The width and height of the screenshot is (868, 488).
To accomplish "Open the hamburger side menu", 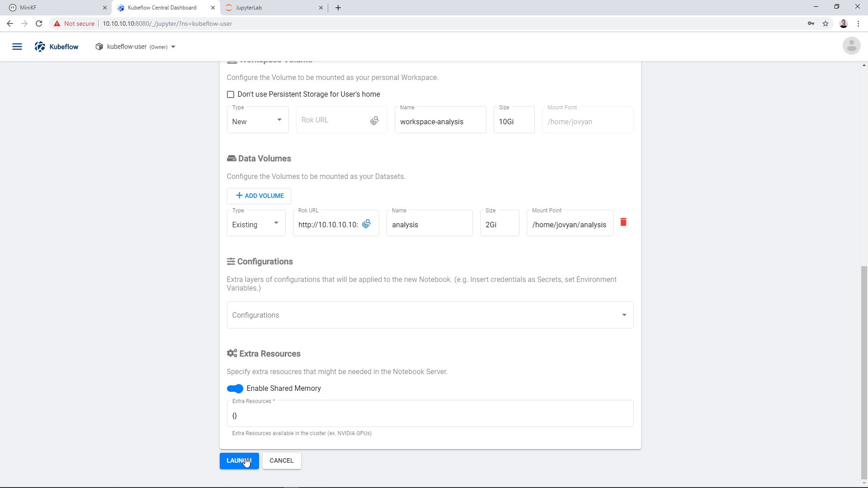I will pyautogui.click(x=17, y=47).
